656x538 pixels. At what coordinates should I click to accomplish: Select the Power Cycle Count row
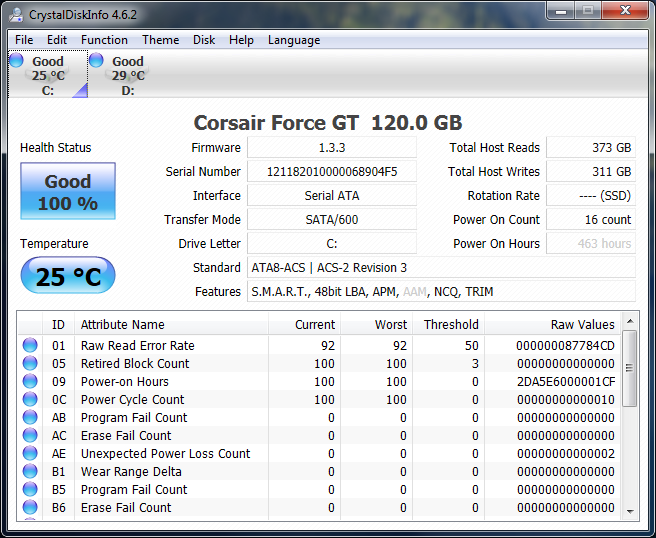pos(319,399)
